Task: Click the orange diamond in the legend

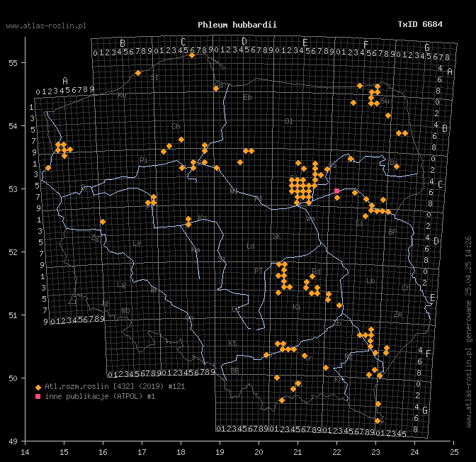Action: (38, 388)
